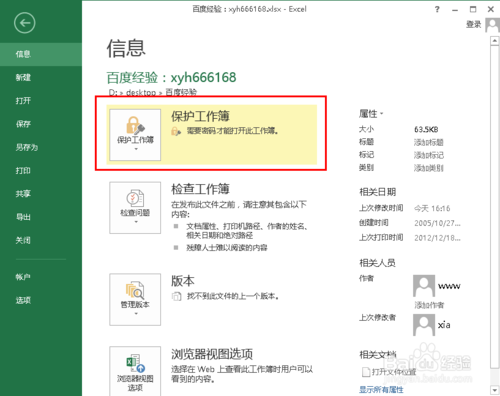
Task: Click the 版本 section heading
Action: 183,281
